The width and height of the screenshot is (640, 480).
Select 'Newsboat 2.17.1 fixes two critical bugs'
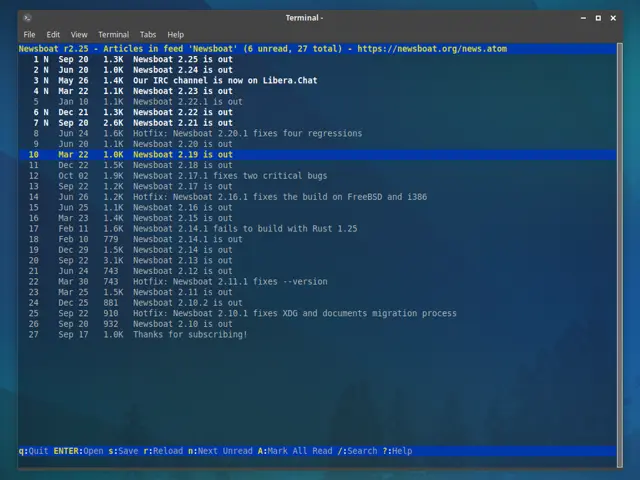230,176
